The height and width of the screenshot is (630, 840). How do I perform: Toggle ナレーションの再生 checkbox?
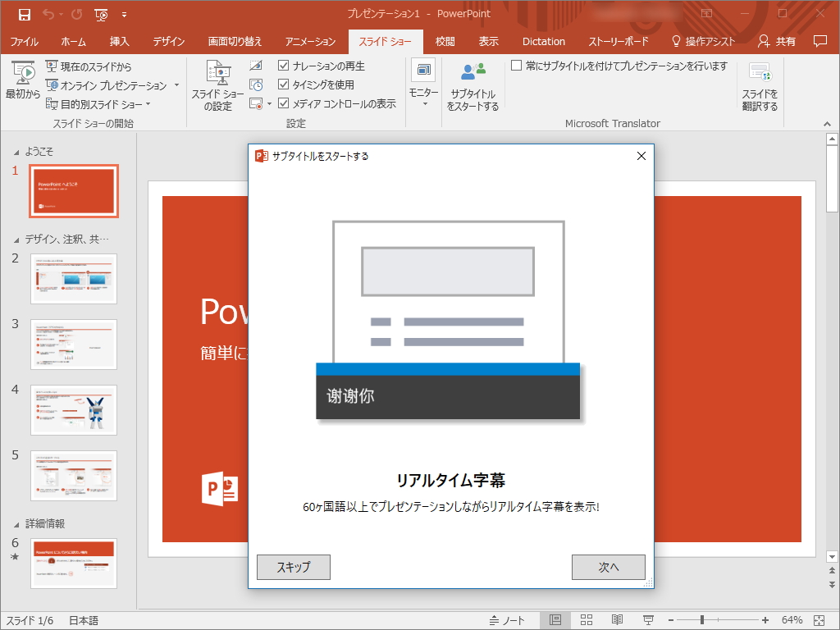(x=283, y=66)
